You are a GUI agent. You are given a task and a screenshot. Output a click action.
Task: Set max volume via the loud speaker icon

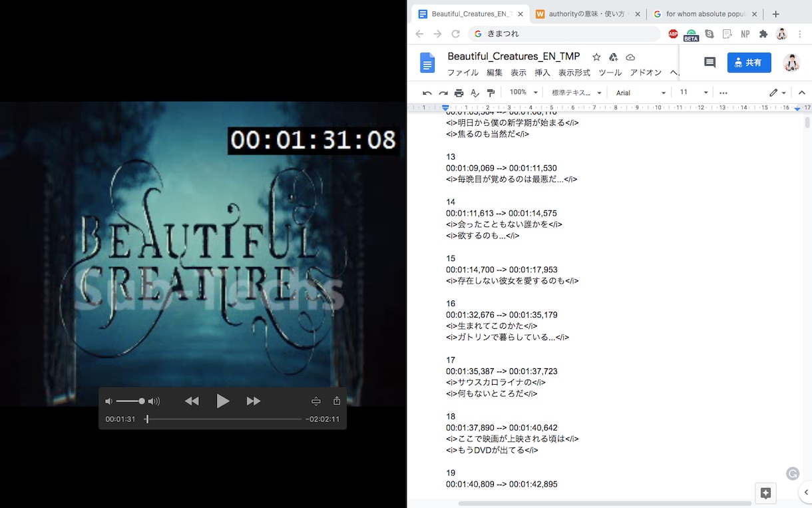click(154, 401)
